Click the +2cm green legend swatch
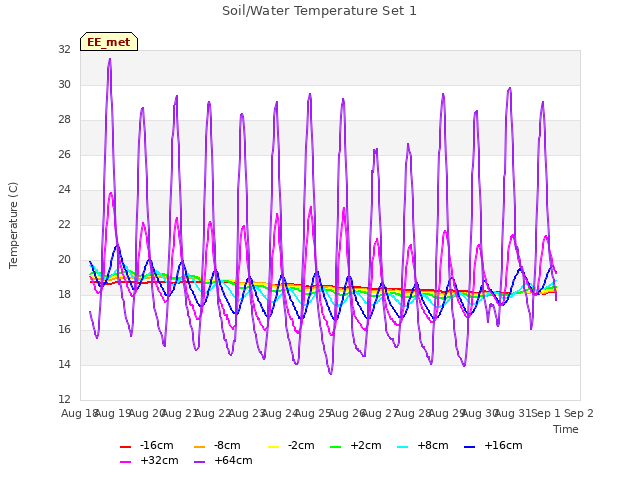This screenshot has height=480, width=640. pos(336,447)
